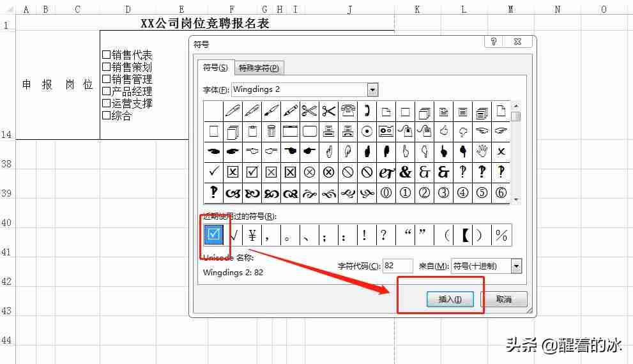The height and width of the screenshot is (364, 633).
Task: Click the symbol grid scrollbar down arrow
Action: (516, 199)
